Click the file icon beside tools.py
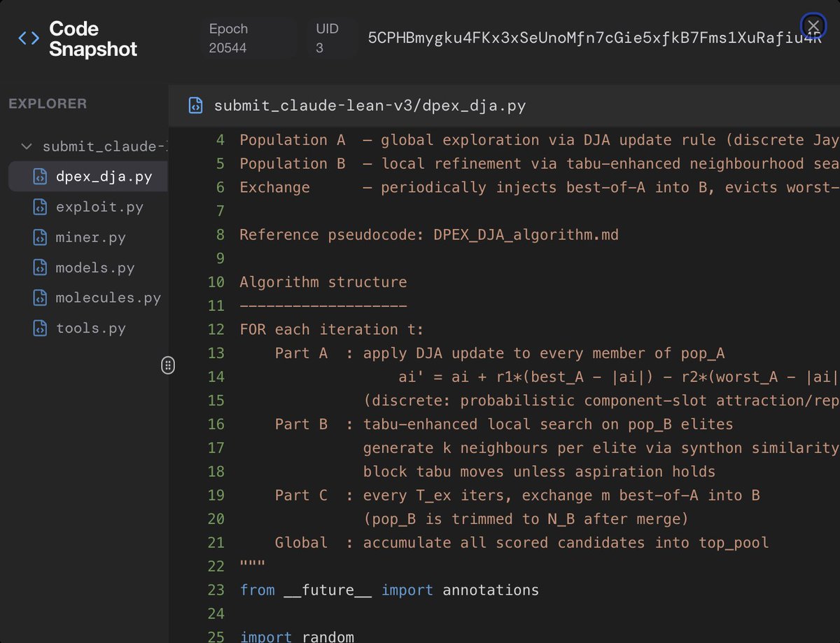 pyautogui.click(x=41, y=328)
